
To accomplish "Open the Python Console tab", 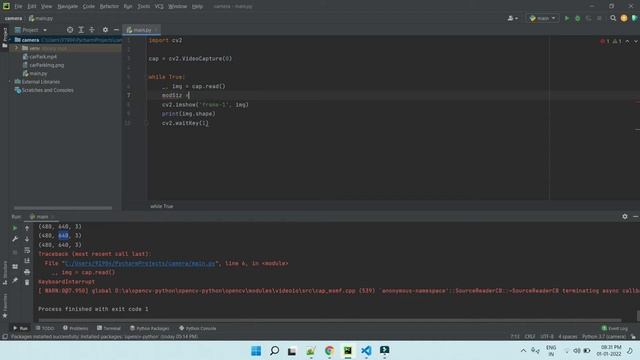I will (198, 328).
